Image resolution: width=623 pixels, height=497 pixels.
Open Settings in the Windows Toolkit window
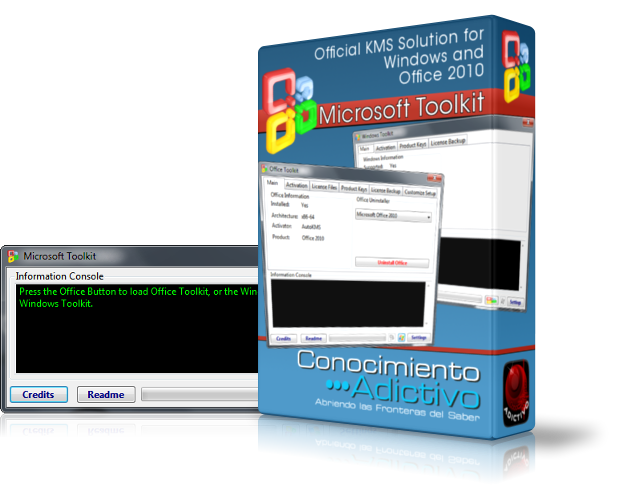(x=515, y=303)
